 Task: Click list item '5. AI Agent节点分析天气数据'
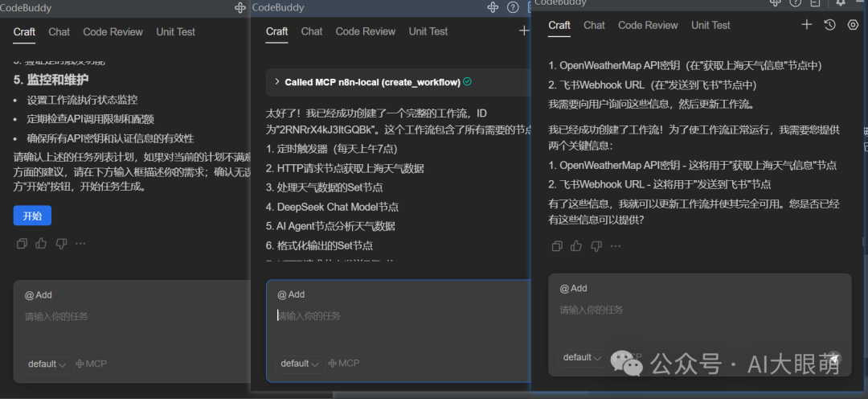330,226
